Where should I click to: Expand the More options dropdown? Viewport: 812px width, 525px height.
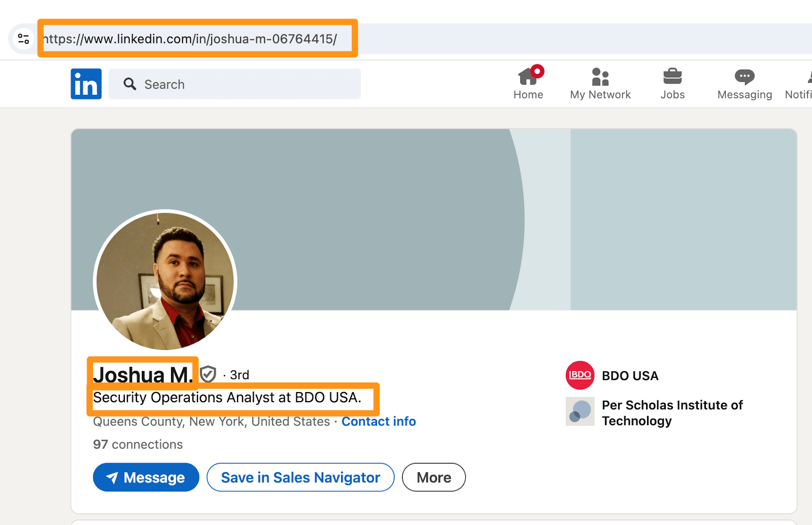pyautogui.click(x=433, y=477)
